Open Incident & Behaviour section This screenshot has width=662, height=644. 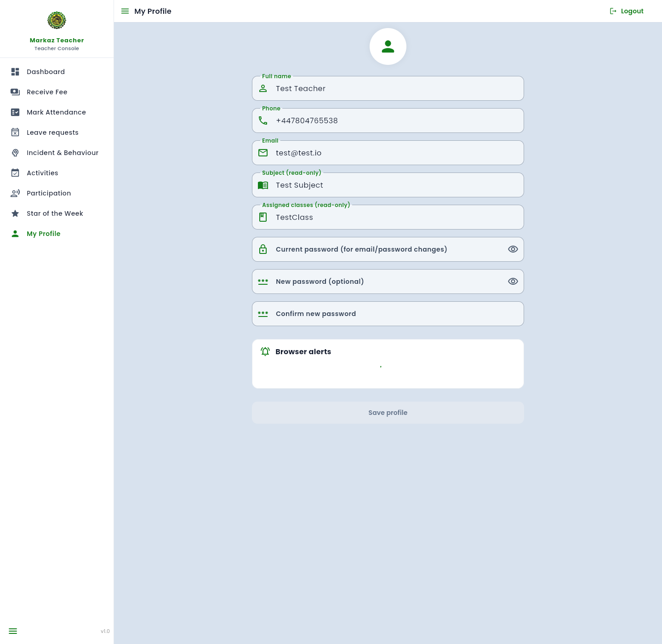[57, 153]
